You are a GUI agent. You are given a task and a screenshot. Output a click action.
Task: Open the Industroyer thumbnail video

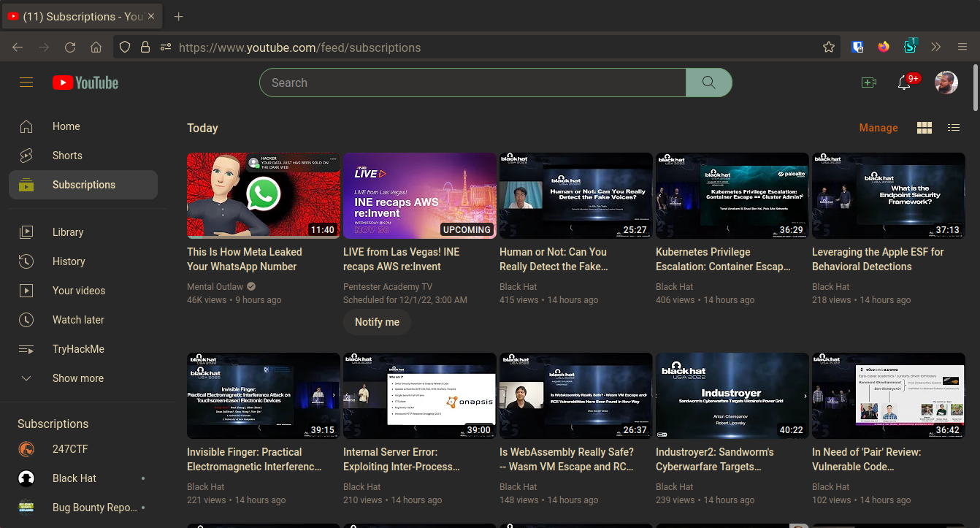click(732, 395)
